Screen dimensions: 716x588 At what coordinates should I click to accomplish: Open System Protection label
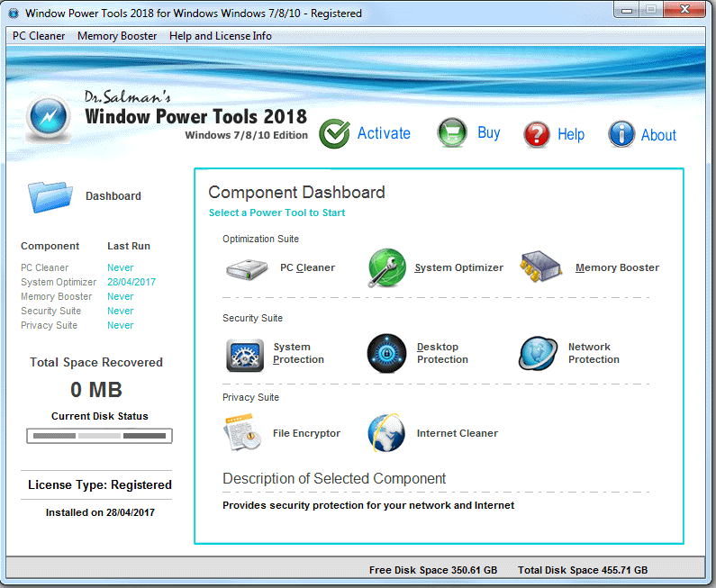(x=298, y=353)
